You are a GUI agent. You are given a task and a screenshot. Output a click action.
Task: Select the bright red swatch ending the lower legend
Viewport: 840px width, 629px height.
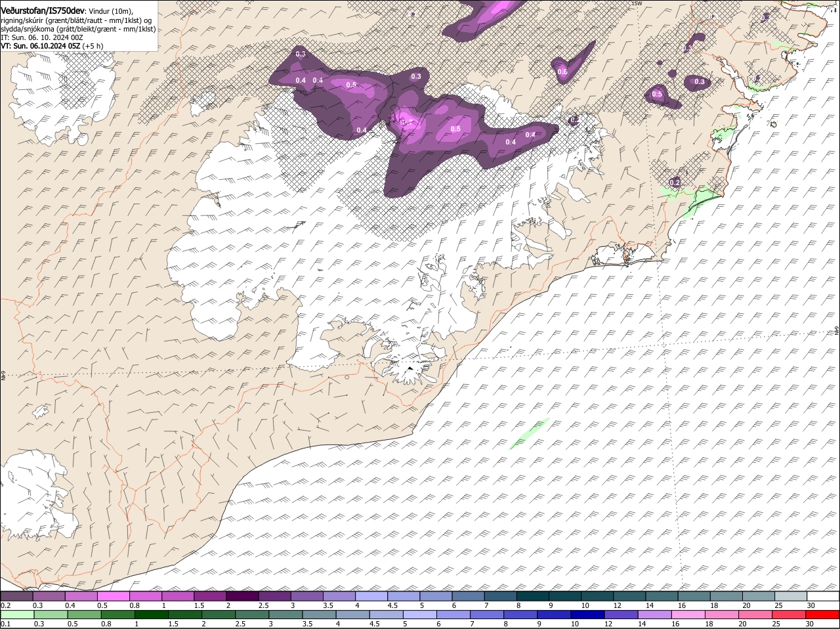823,615
